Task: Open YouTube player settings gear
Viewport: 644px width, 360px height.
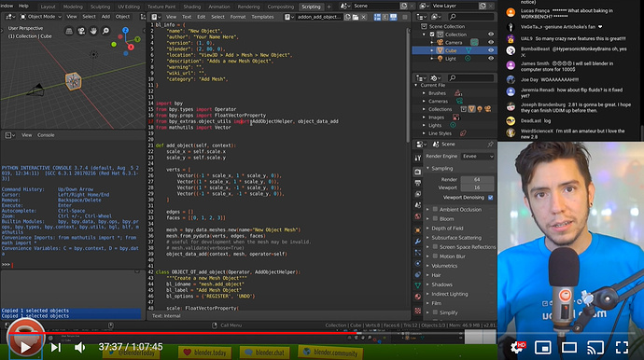Action: tap(517, 347)
